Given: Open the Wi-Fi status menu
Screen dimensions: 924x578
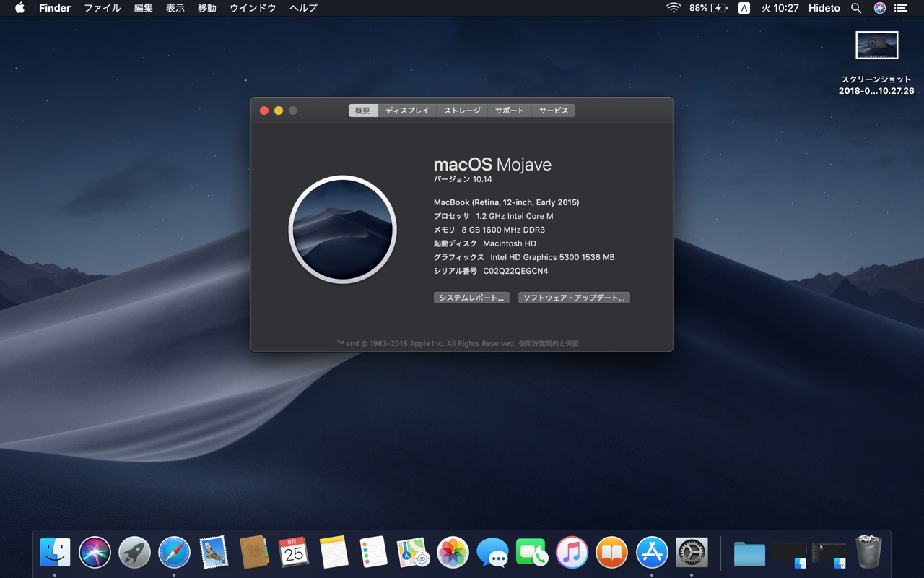Looking at the screenshot, I should [x=674, y=8].
